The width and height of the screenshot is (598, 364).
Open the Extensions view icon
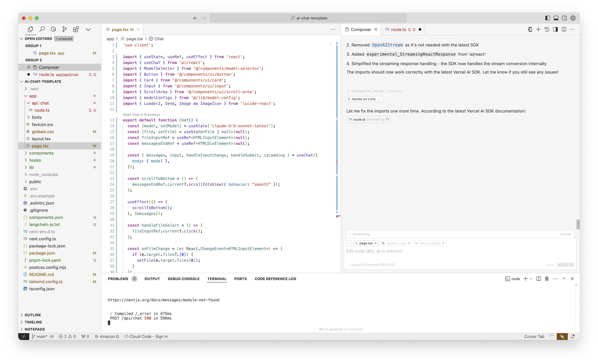[76, 29]
